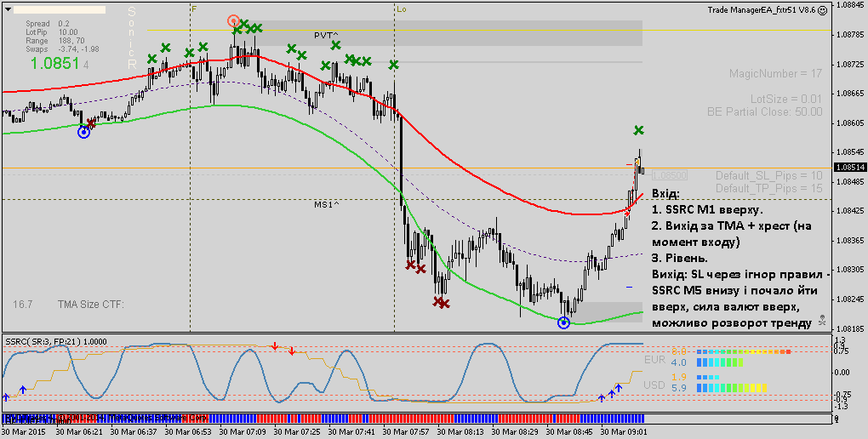Click the EUR currency label
868x439 pixels.
pyautogui.click(x=654, y=359)
